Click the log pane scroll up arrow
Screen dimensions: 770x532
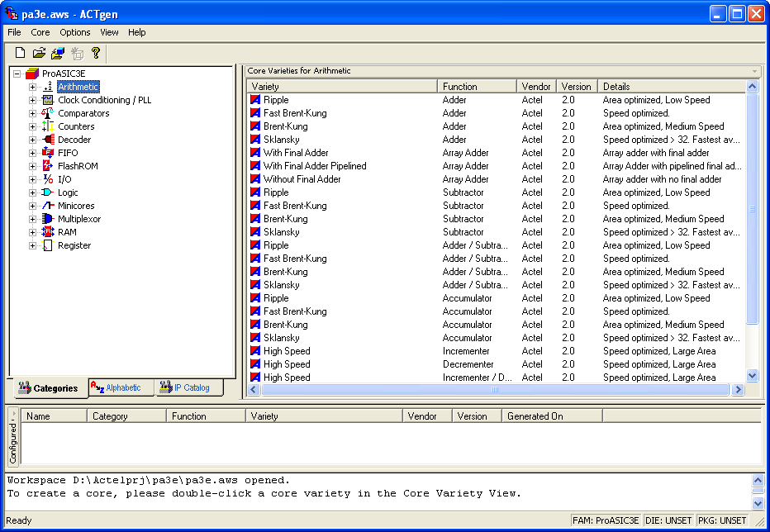click(x=758, y=480)
